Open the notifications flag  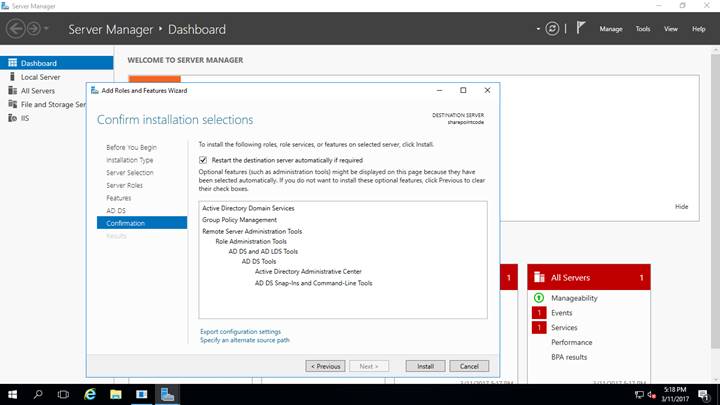580,28
